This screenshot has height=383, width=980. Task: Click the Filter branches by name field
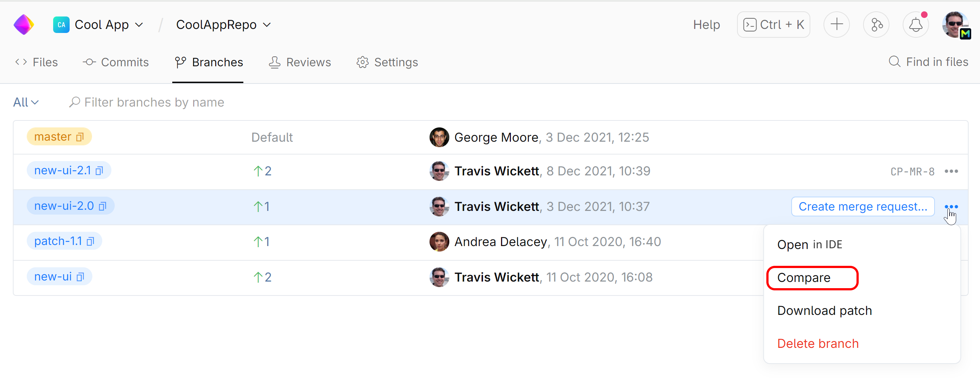pyautogui.click(x=154, y=102)
